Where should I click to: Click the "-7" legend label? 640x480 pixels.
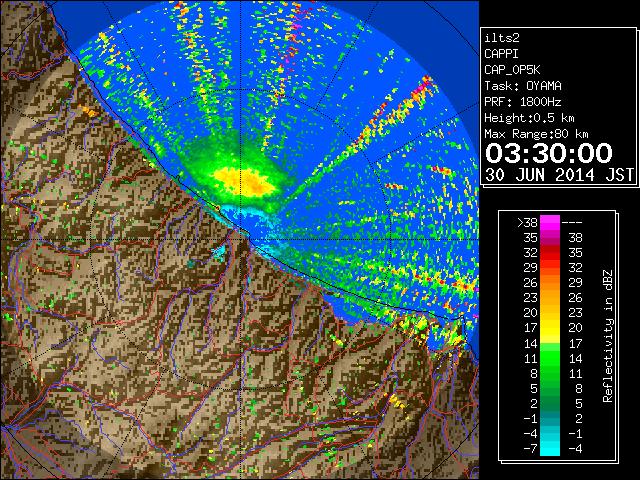tap(530, 449)
